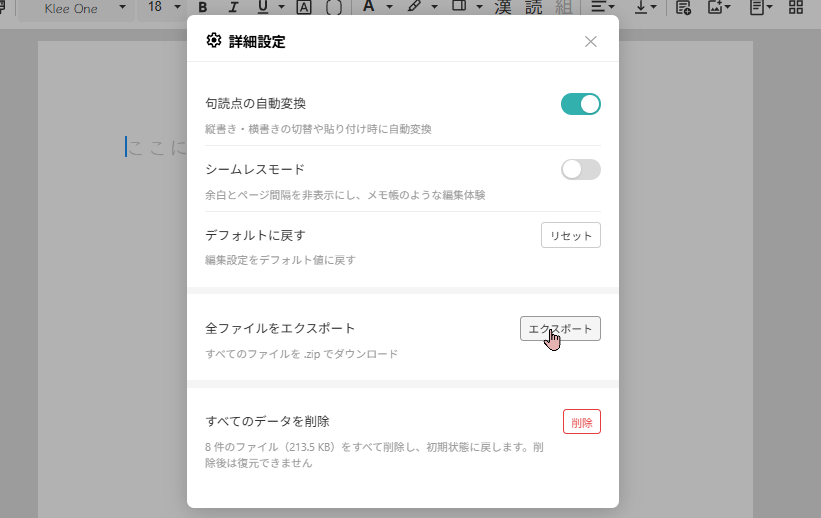Click the 句読点の自動変換 label
The height and width of the screenshot is (518, 821).
point(256,104)
